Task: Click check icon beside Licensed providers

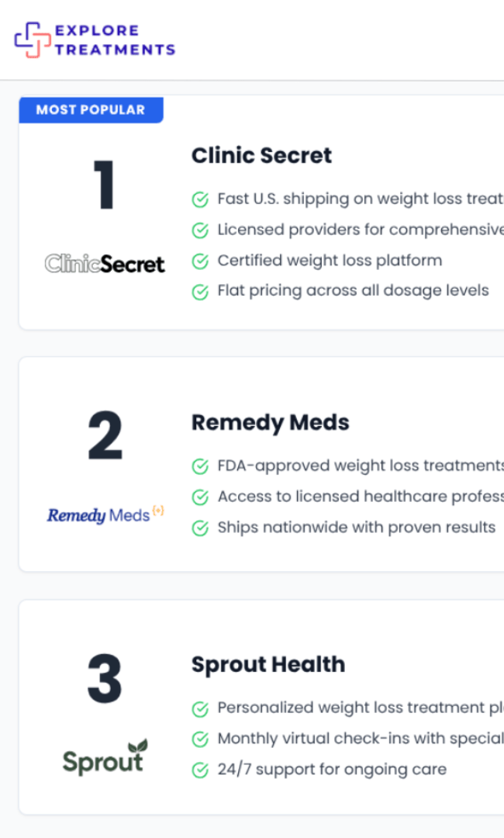Action: click(200, 230)
